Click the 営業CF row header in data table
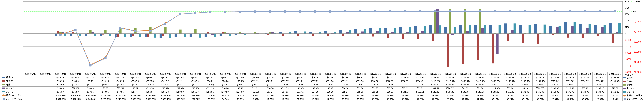The height and width of the screenshot is (101, 644). [x=12, y=78]
